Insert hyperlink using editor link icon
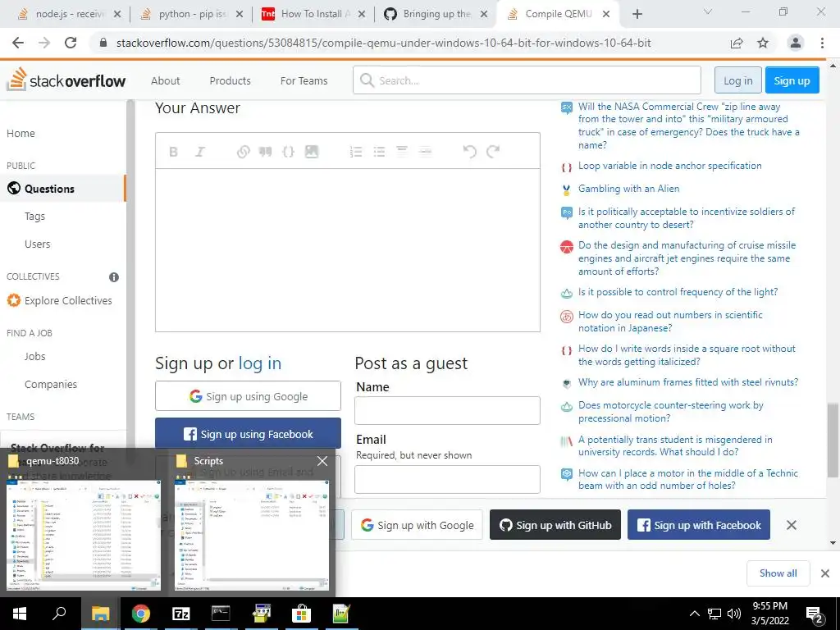The width and height of the screenshot is (840, 630). pos(243,152)
